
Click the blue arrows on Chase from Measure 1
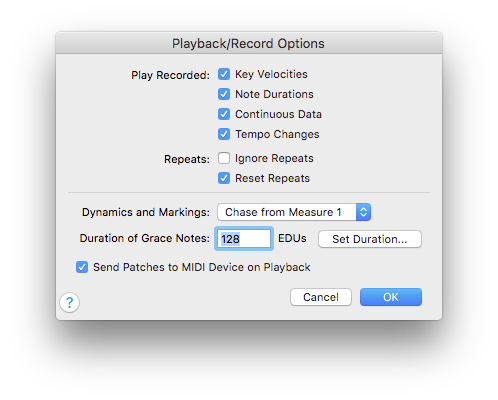[x=363, y=212]
